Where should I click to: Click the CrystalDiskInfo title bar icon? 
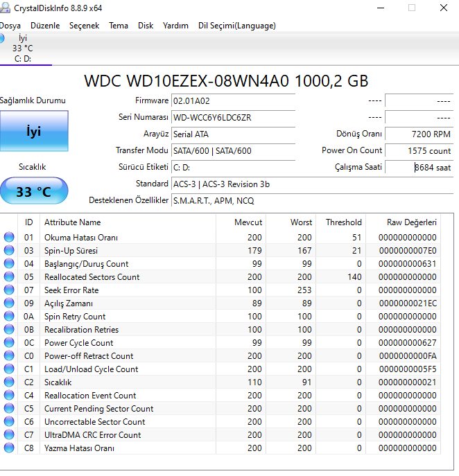5,8
